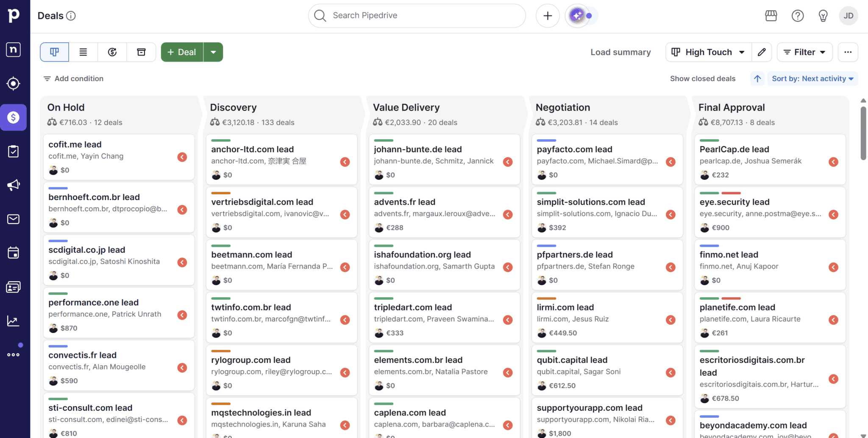Click the red label on planetife.com lead
Viewport: 868px width, 438px height.
(731, 299)
